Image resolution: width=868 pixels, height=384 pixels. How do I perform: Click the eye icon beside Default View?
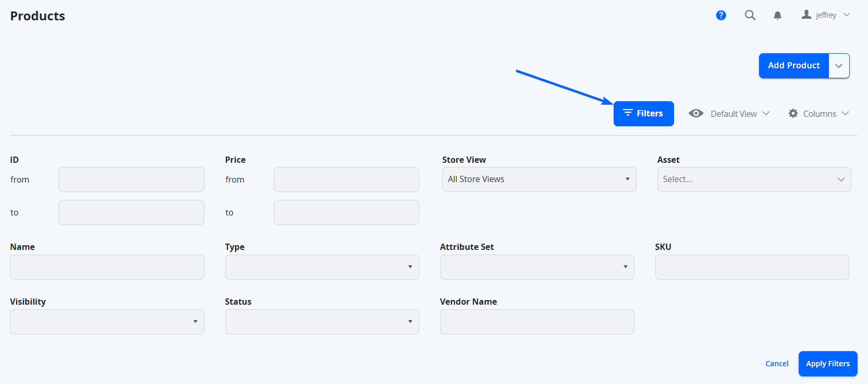(x=696, y=113)
